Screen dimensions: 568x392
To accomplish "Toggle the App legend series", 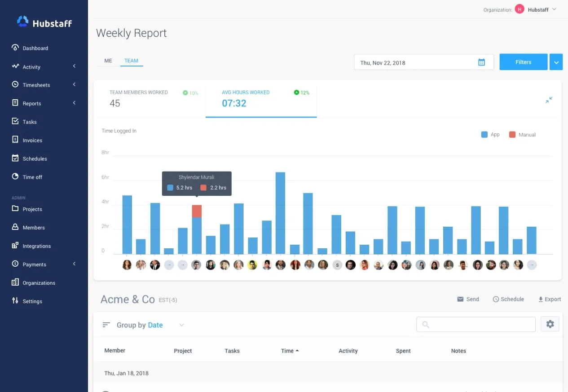I will click(x=490, y=135).
